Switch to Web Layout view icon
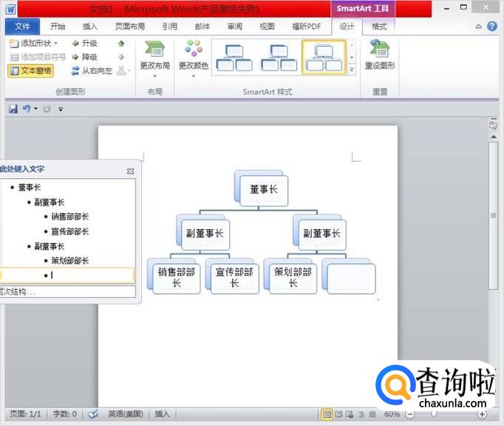The width and height of the screenshot is (504, 426). tap(350, 414)
